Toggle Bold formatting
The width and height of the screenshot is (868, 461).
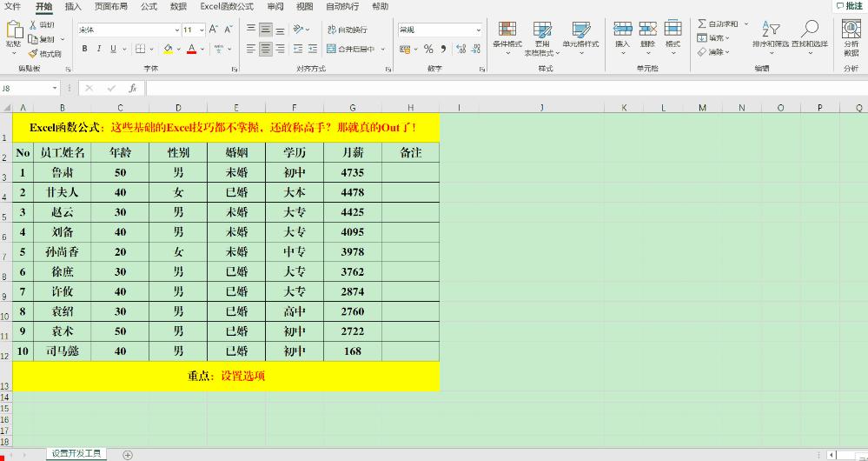pyautogui.click(x=84, y=49)
